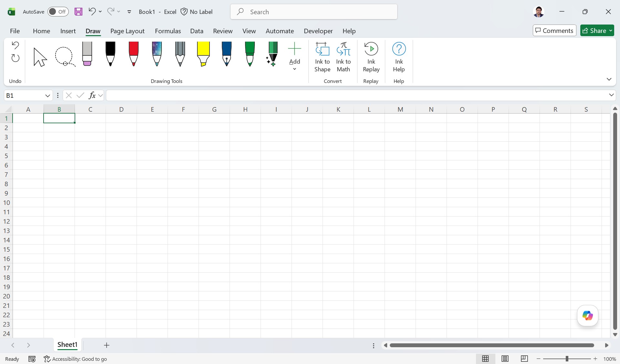Viewport: 620px width, 364px height.
Task: Switch to the Review tab
Action: pyautogui.click(x=223, y=31)
